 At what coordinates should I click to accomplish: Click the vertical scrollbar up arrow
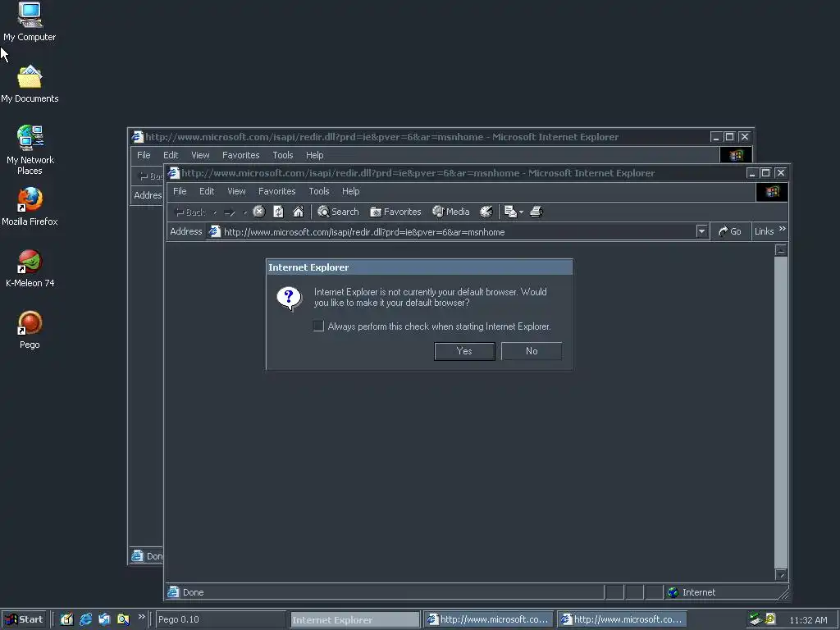(781, 250)
